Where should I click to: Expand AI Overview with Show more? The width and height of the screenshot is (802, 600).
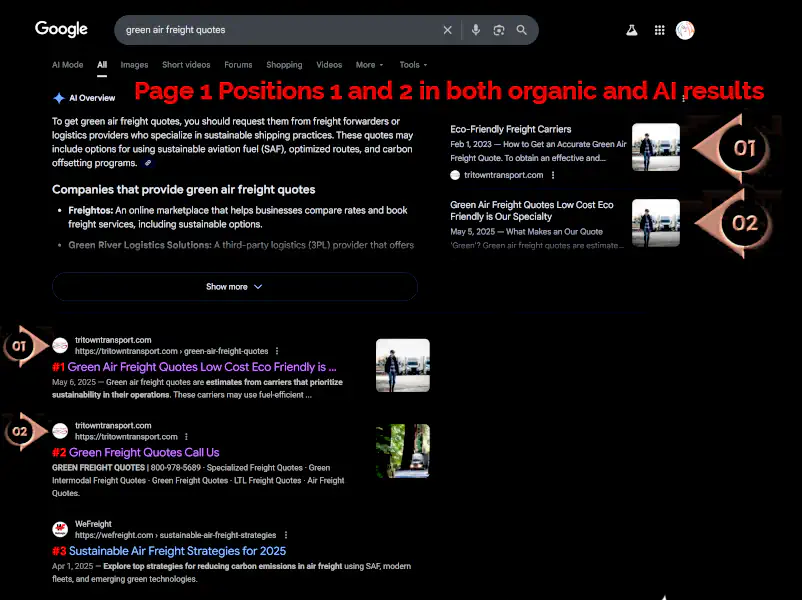(234, 287)
